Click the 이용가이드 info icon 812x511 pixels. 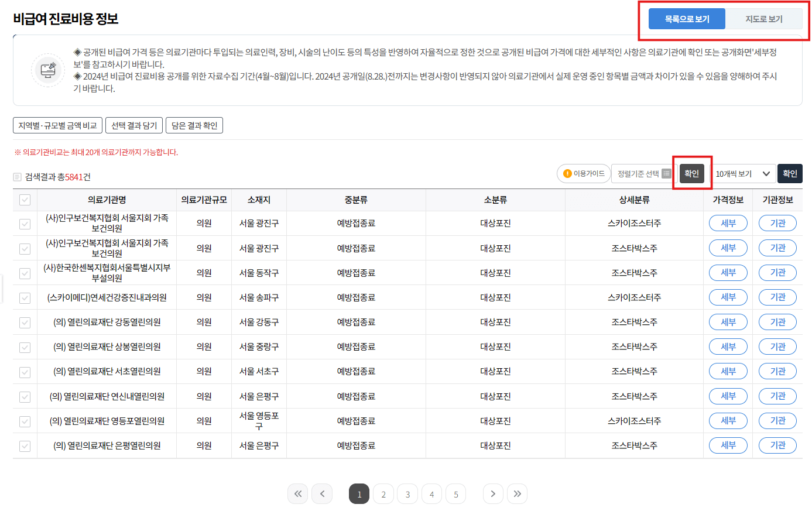tap(567, 173)
